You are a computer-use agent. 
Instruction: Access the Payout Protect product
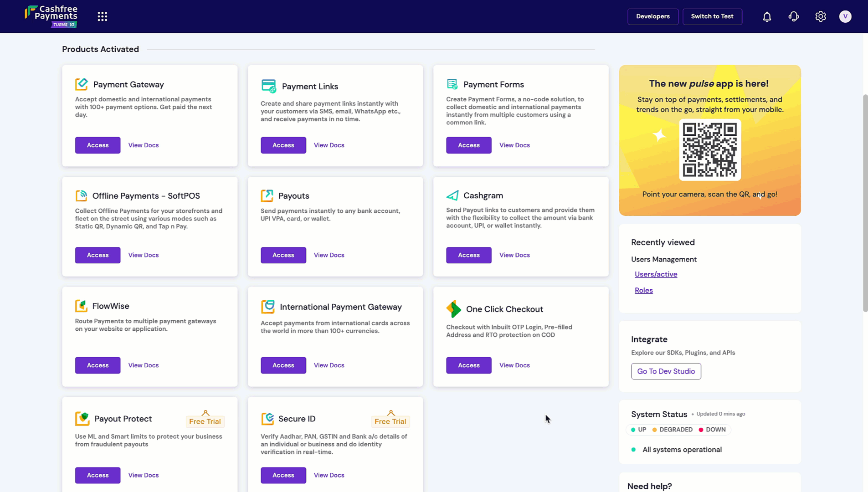point(98,475)
